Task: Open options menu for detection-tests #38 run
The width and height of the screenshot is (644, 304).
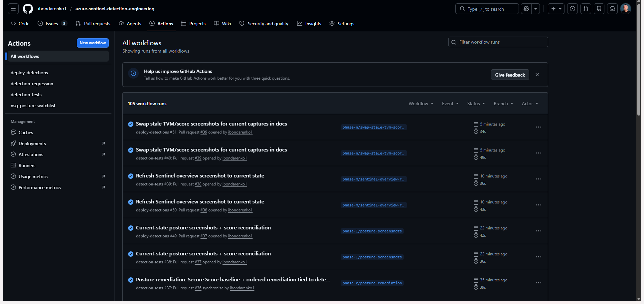Action: (x=538, y=257)
